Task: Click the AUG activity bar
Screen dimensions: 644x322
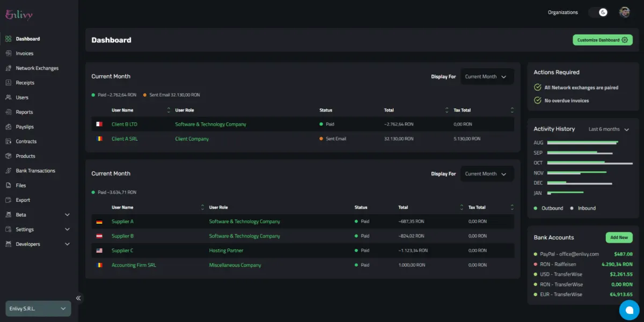Action: [x=583, y=143]
